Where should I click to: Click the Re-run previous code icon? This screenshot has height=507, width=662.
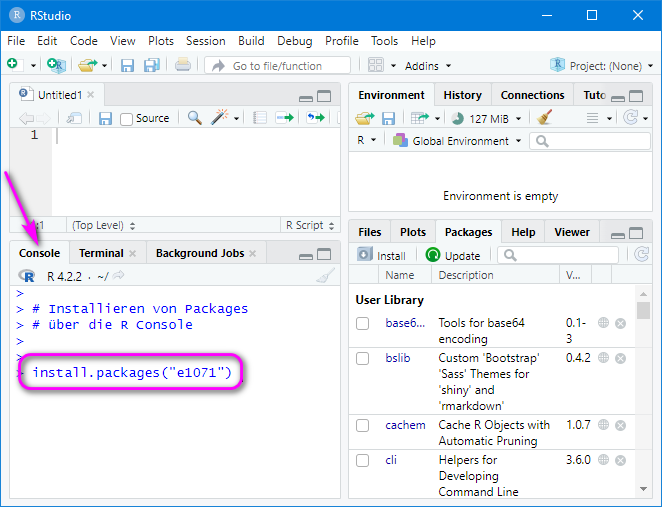point(316,117)
